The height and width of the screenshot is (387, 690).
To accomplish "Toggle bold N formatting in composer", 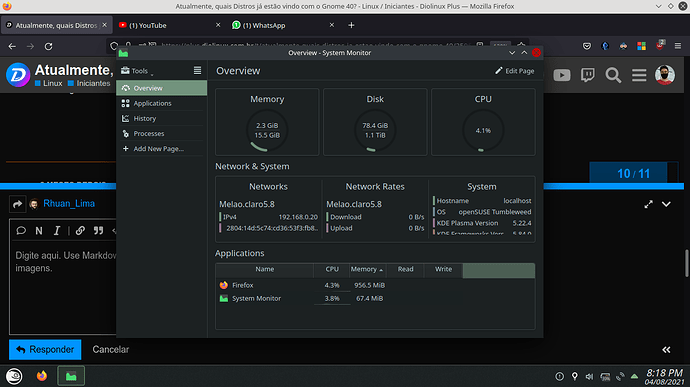I will click(39, 231).
